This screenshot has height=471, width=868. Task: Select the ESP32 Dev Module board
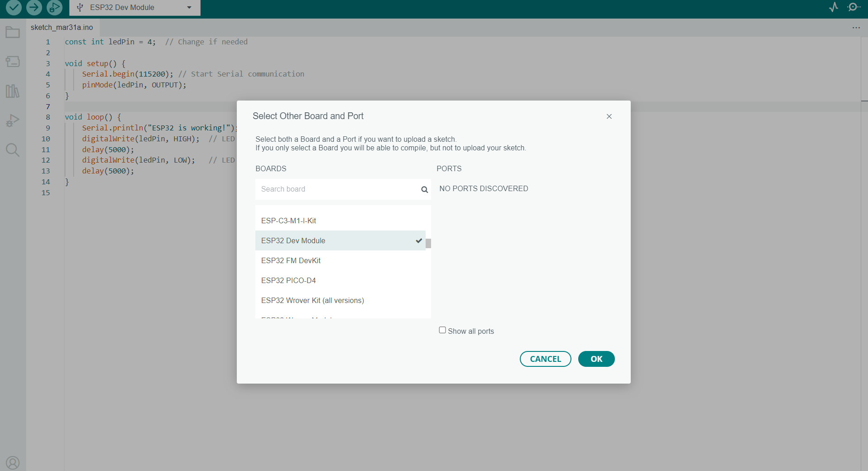coord(340,240)
